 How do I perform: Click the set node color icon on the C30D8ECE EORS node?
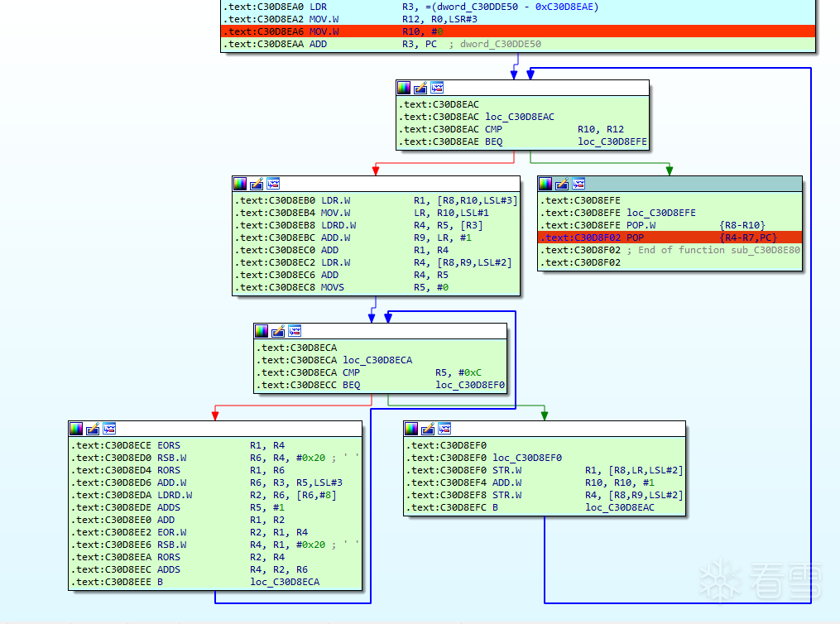[76, 429]
